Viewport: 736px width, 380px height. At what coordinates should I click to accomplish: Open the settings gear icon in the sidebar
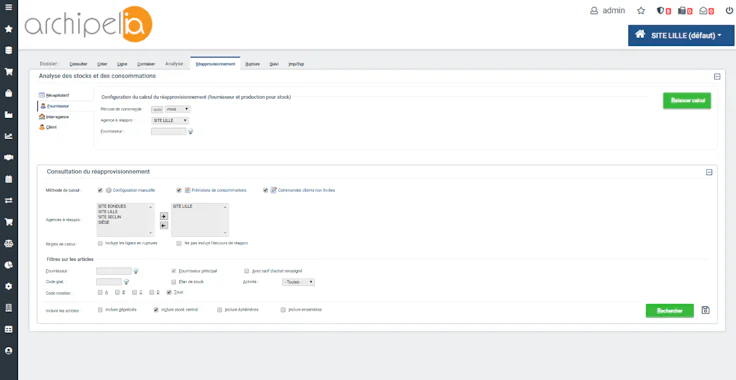coord(8,286)
